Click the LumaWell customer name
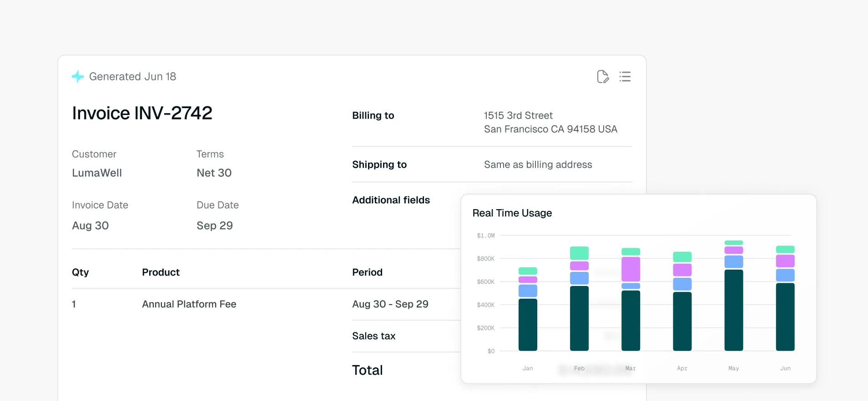Image resolution: width=868 pixels, height=401 pixels. (97, 173)
